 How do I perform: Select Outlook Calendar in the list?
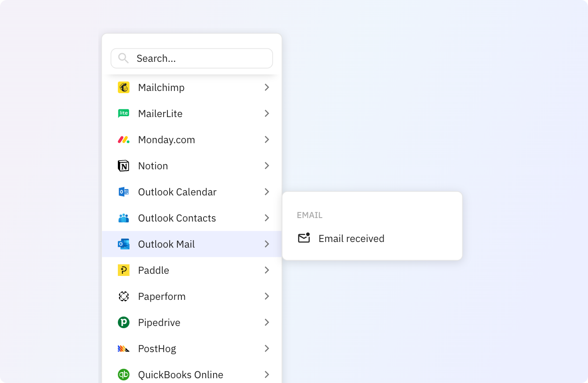click(x=192, y=192)
